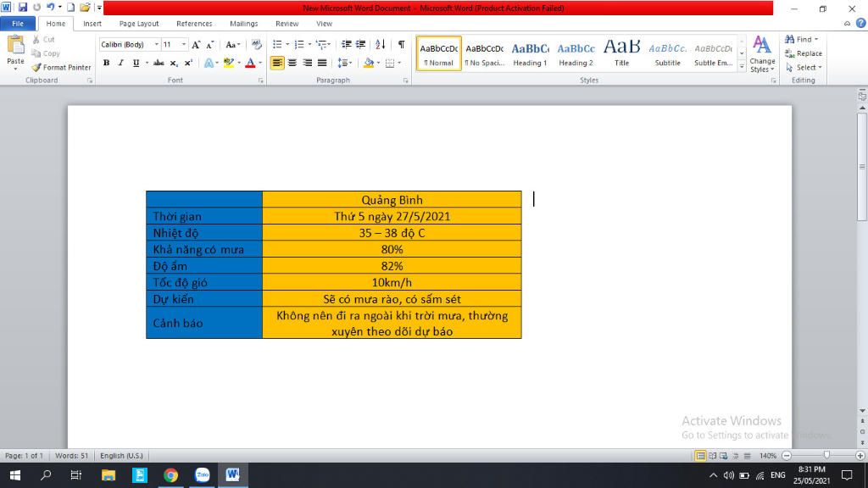Expand the Styles gallery
The image size is (868, 488).
coord(742,66)
